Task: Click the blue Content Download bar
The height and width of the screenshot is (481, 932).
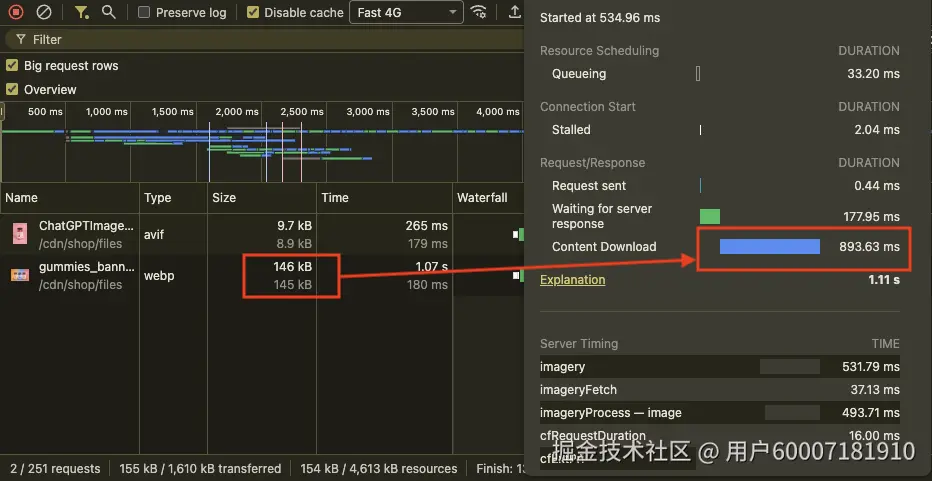Action: pyautogui.click(x=770, y=246)
